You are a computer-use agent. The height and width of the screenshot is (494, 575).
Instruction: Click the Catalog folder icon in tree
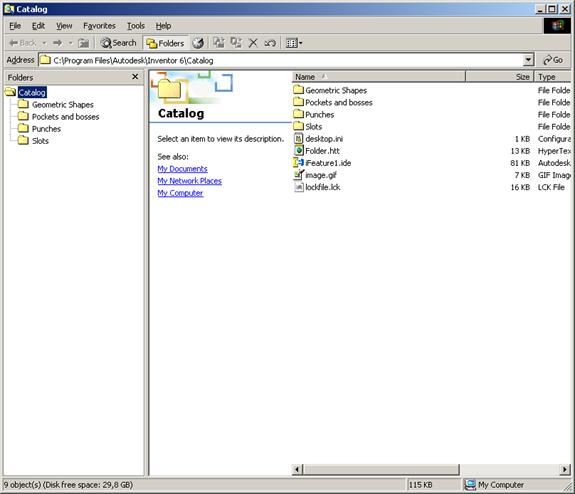tap(11, 92)
